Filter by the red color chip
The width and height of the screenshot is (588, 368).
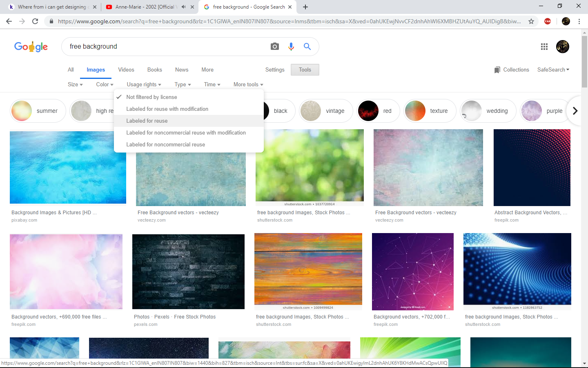click(x=376, y=111)
